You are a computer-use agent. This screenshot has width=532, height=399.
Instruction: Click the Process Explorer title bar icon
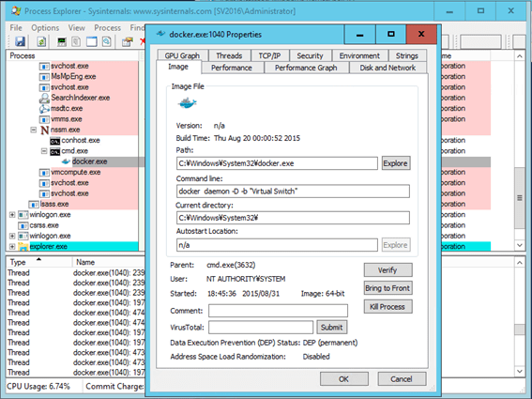pos(16,11)
